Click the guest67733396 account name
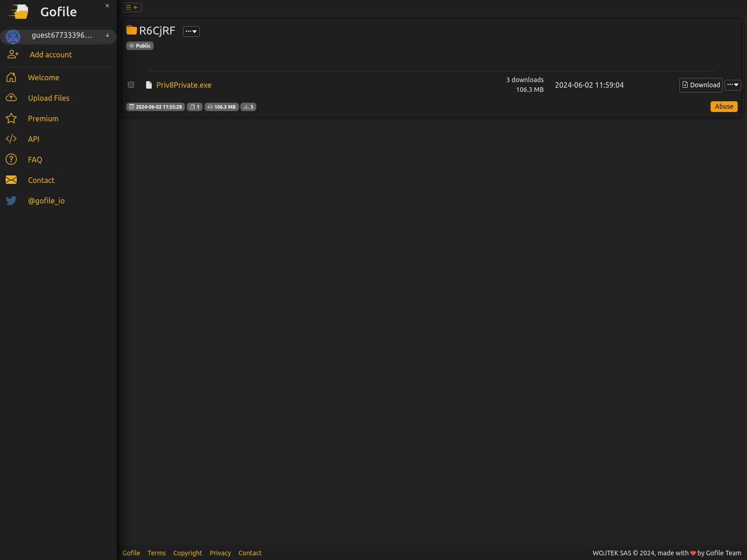This screenshot has width=747, height=560. (x=62, y=35)
